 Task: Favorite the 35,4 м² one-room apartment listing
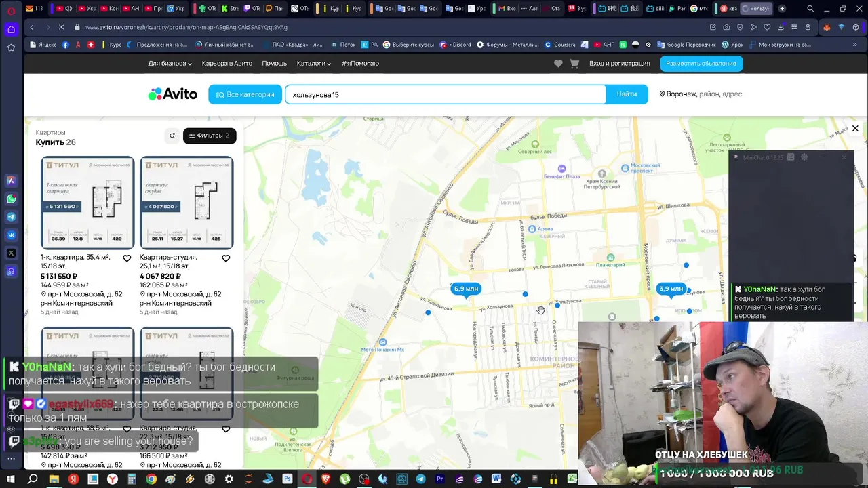coord(127,258)
